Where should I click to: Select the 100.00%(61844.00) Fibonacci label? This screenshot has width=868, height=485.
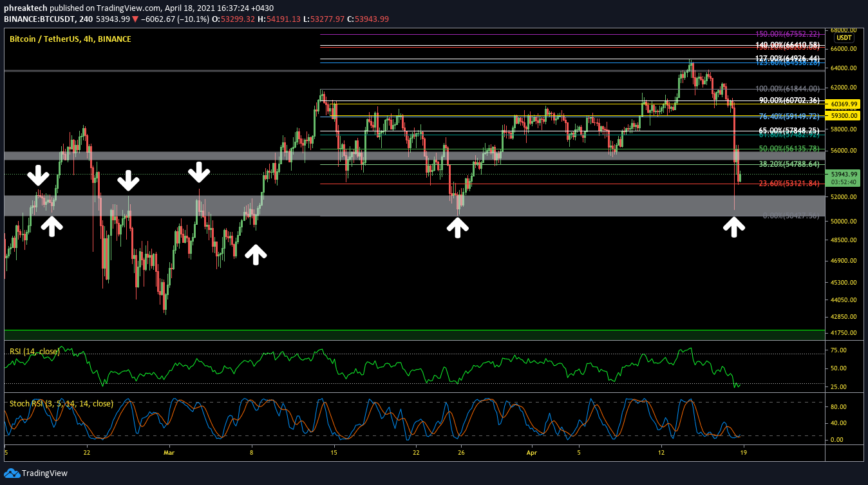(787, 88)
